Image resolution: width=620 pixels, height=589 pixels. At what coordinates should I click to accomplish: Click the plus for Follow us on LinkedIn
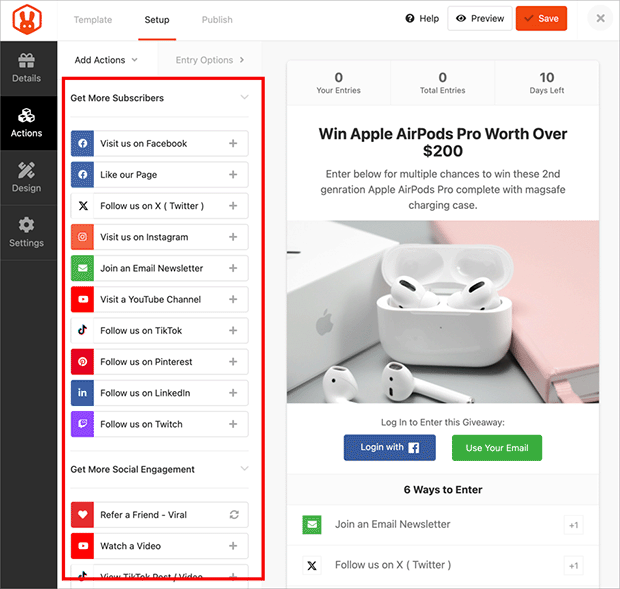233,393
